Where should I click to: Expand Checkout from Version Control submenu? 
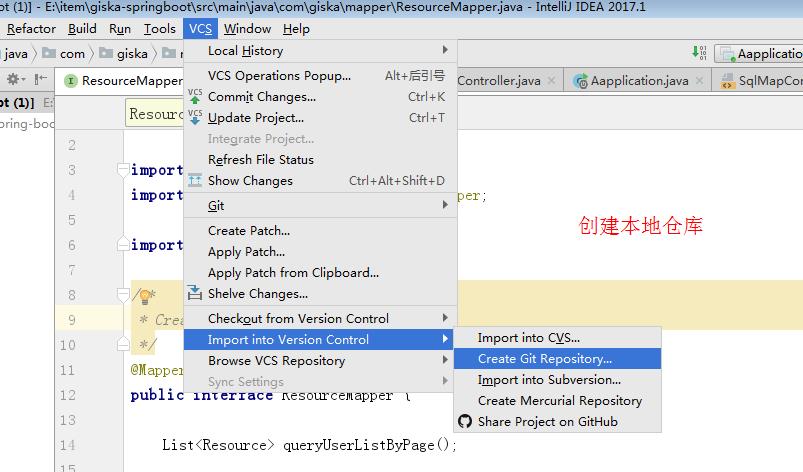[320, 318]
